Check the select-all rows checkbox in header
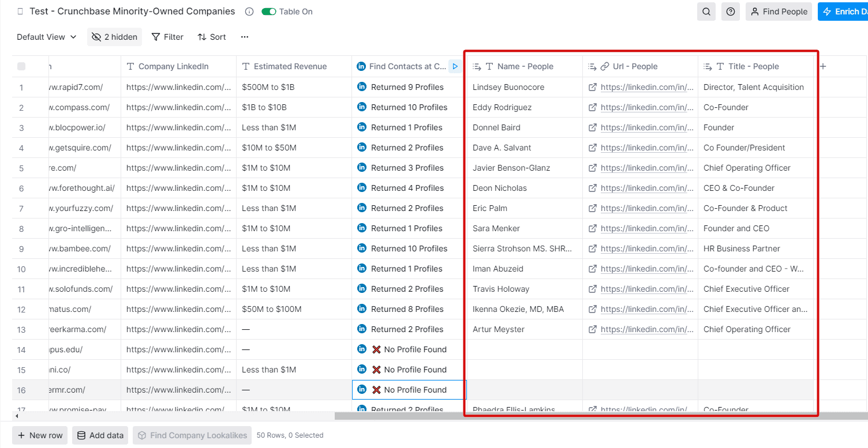The image size is (868, 448). pyautogui.click(x=21, y=66)
